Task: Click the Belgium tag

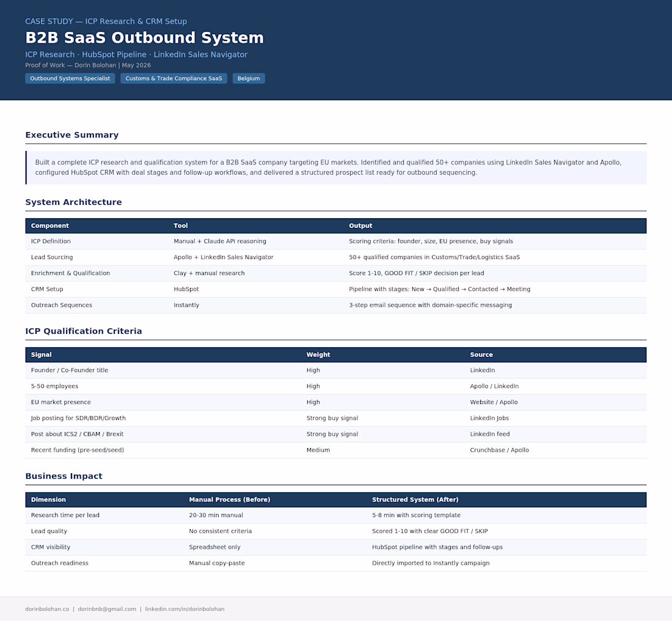Action: click(x=249, y=78)
